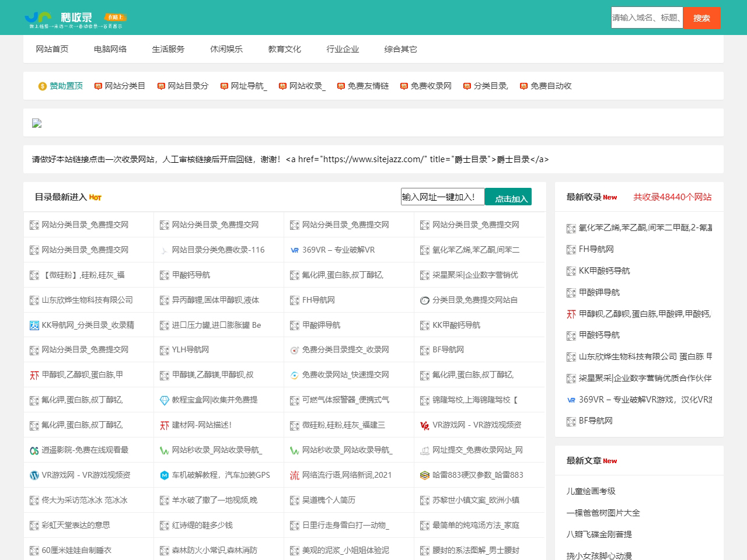Click the blue icon beside KK导航网_分类目录_收录精

(34, 325)
